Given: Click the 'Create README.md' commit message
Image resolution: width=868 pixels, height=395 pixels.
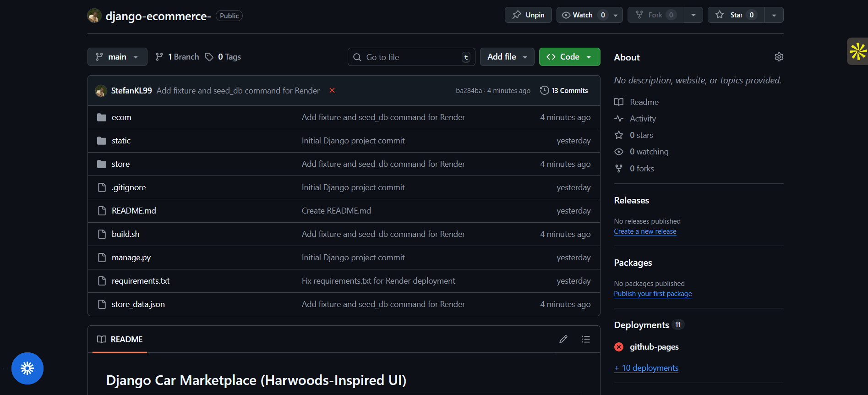Looking at the screenshot, I should (x=336, y=211).
